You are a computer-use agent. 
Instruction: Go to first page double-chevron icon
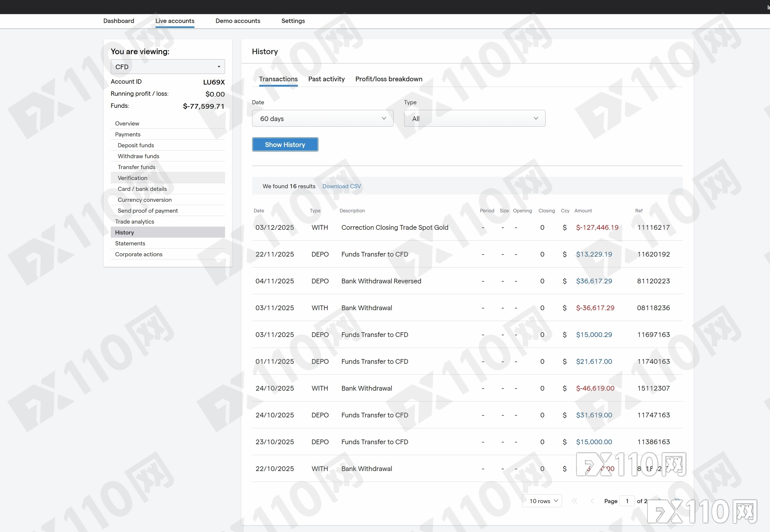574,501
